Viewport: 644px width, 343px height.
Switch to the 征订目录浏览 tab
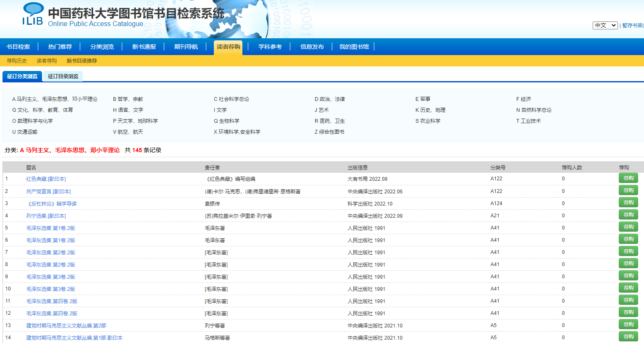pos(63,77)
